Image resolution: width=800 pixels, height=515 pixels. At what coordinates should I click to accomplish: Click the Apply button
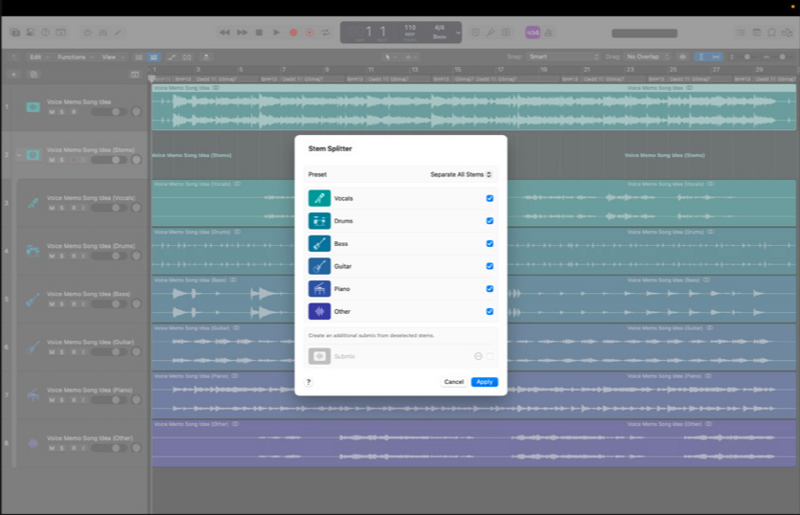484,382
